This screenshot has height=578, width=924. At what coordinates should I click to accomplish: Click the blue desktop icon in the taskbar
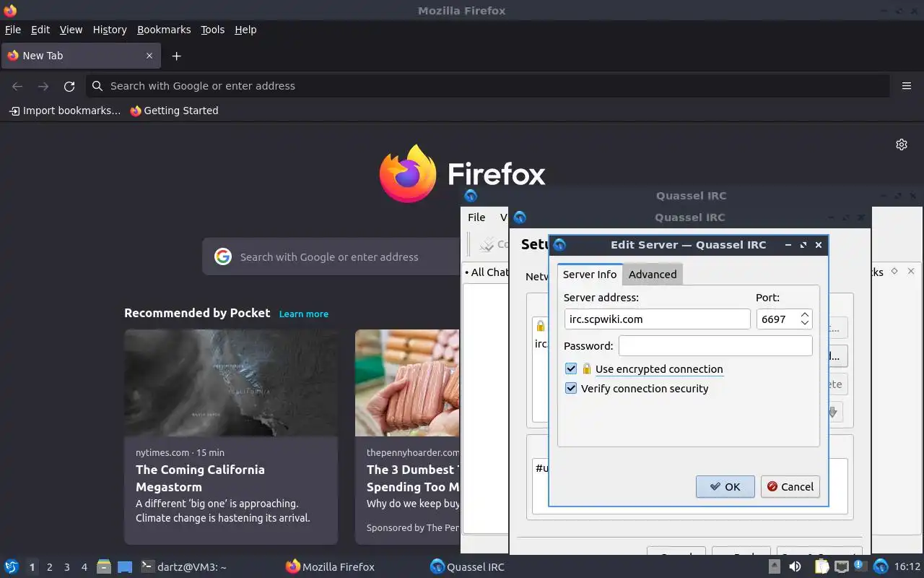pyautogui.click(x=124, y=566)
